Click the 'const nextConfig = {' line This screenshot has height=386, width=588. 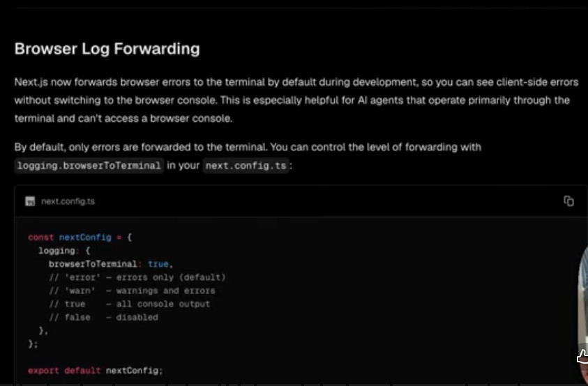point(80,237)
